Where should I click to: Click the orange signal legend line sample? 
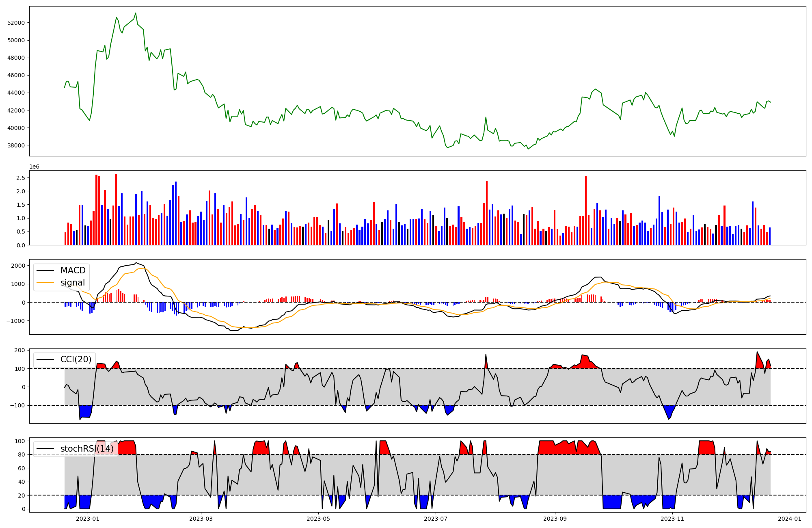45,283
